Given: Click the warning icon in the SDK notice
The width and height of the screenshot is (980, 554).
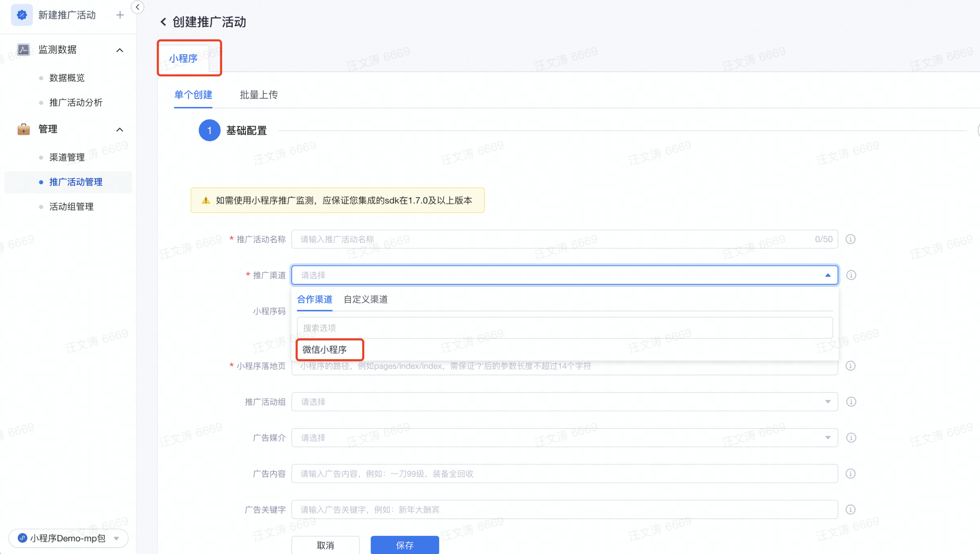Looking at the screenshot, I should click(x=206, y=200).
